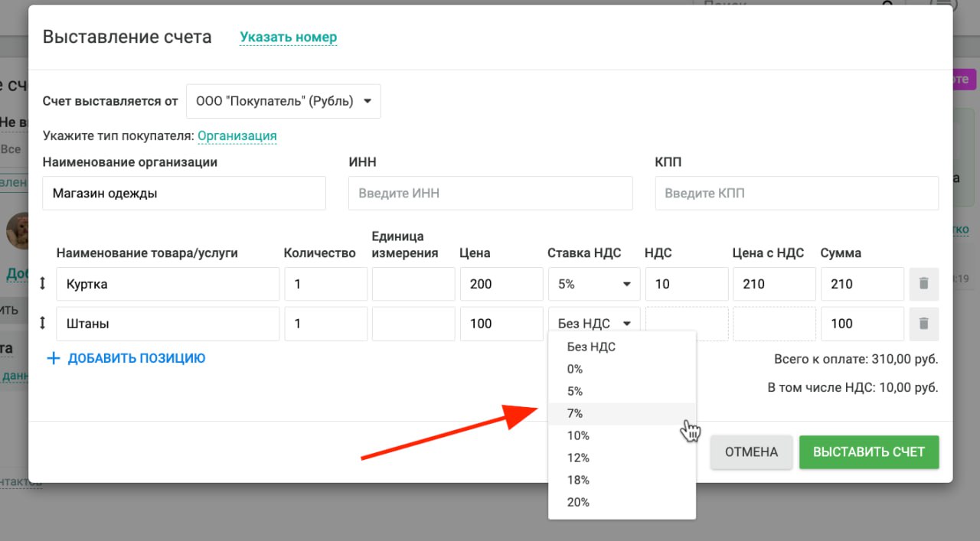Delete the Штаны row with trash icon
This screenshot has width=980, height=541.
[923, 324]
